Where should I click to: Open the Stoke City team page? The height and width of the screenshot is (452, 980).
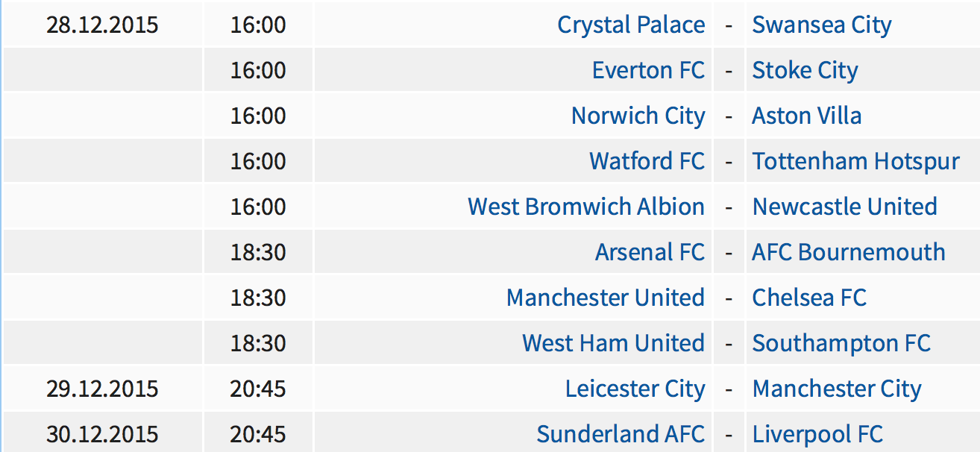tap(805, 71)
